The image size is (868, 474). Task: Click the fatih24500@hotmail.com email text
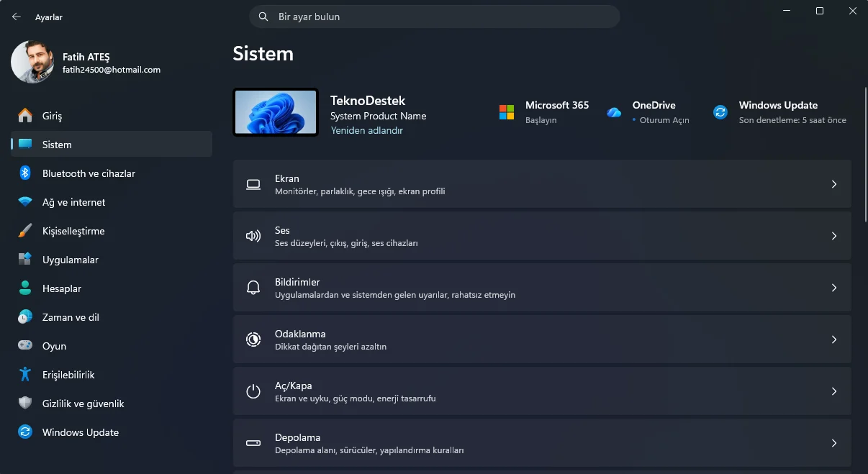click(x=112, y=70)
